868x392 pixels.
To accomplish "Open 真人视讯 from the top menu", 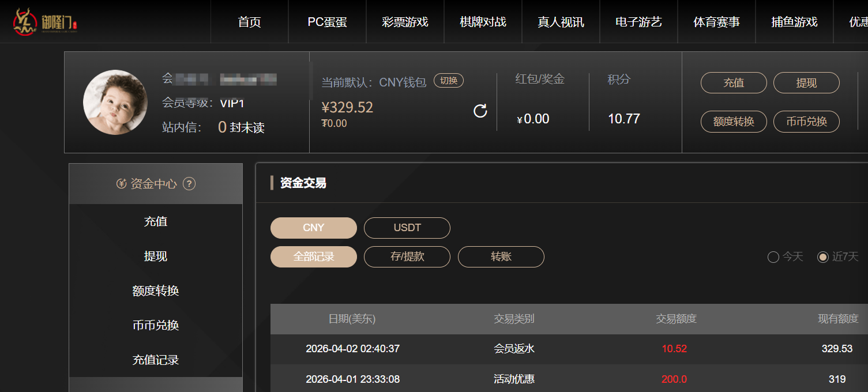I will pyautogui.click(x=561, y=22).
